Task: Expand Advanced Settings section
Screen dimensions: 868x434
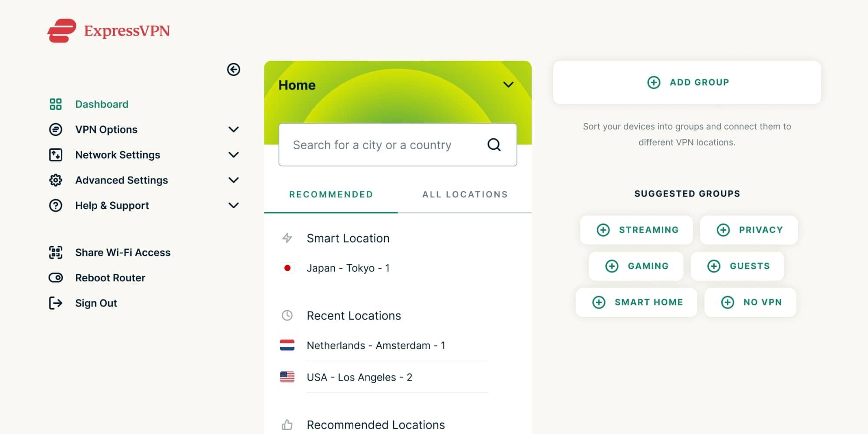Action: (x=233, y=180)
